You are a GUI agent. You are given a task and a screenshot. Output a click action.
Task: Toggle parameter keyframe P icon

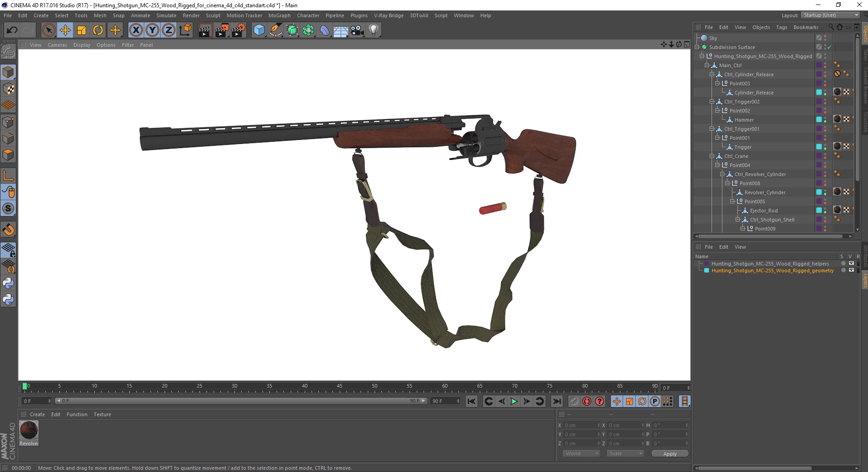655,401
